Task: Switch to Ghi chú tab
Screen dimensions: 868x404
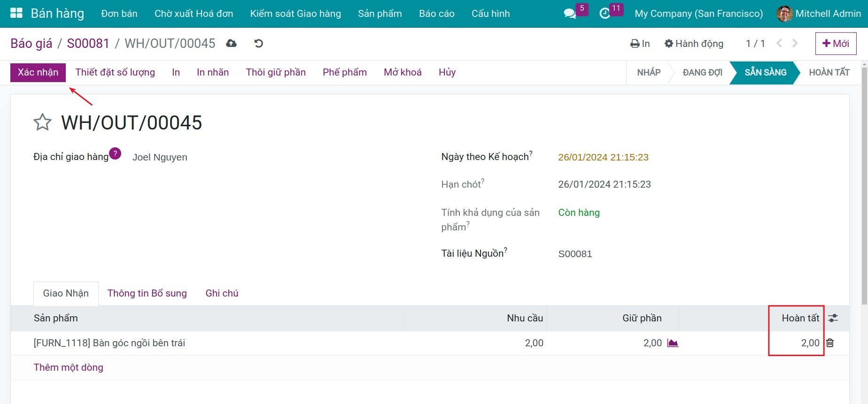Action: (x=222, y=293)
